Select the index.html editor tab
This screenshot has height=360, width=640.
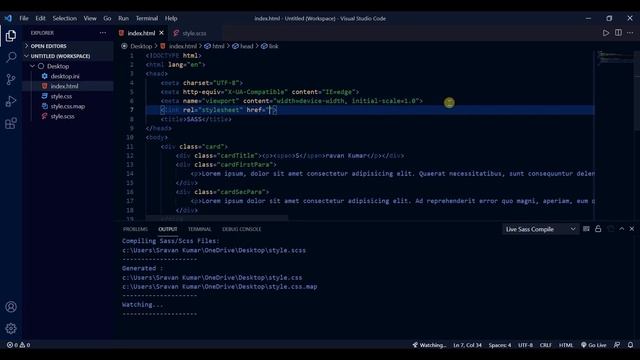pyautogui.click(x=141, y=33)
